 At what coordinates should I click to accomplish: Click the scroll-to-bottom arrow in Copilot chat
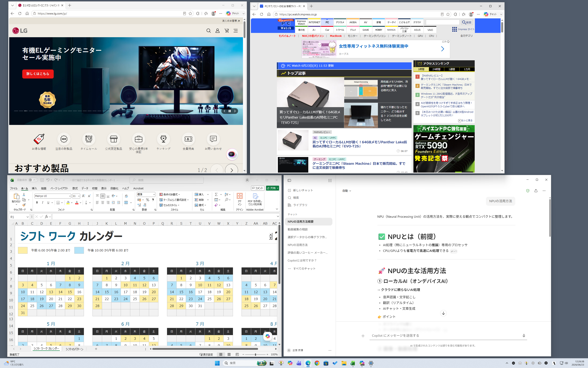(x=443, y=313)
